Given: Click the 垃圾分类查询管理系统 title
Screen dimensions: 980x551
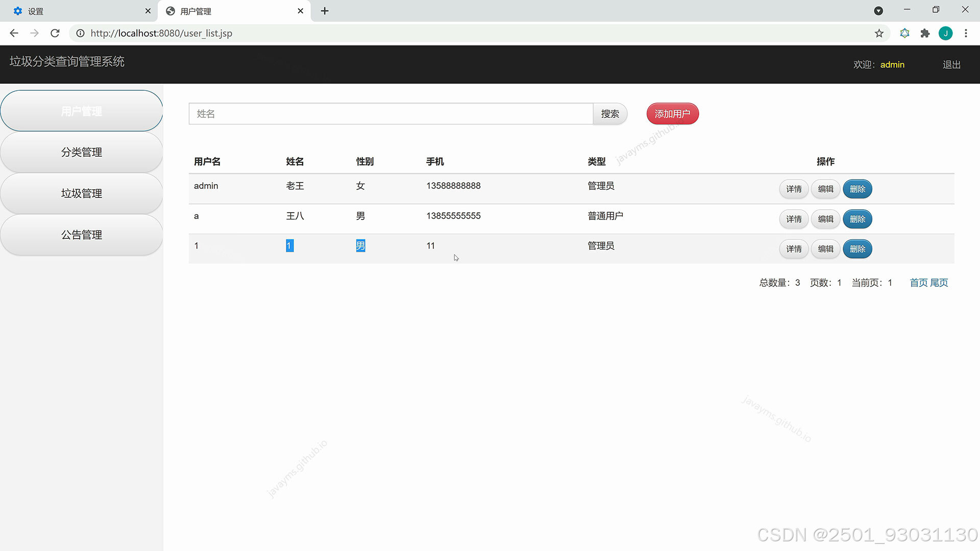Looking at the screenshot, I should [67, 62].
